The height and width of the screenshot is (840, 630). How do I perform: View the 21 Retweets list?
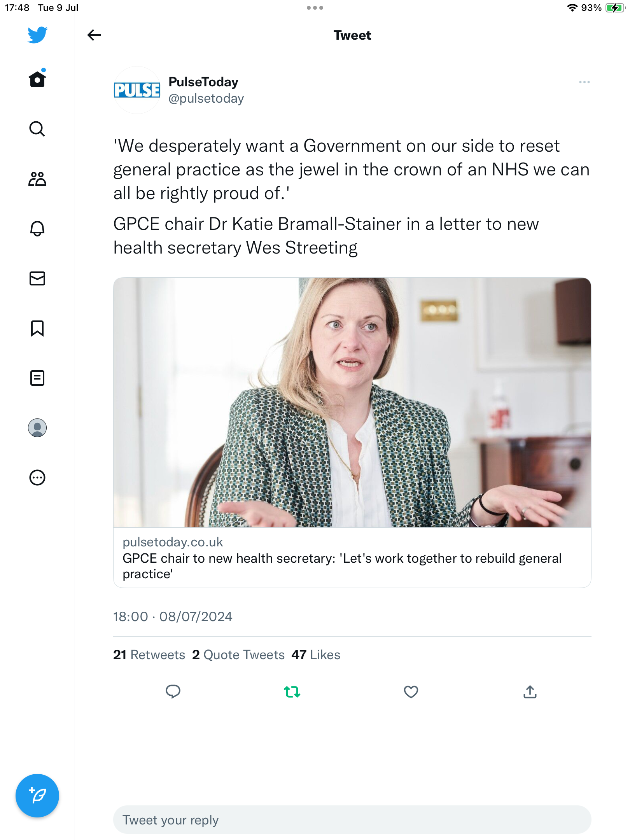(x=149, y=655)
